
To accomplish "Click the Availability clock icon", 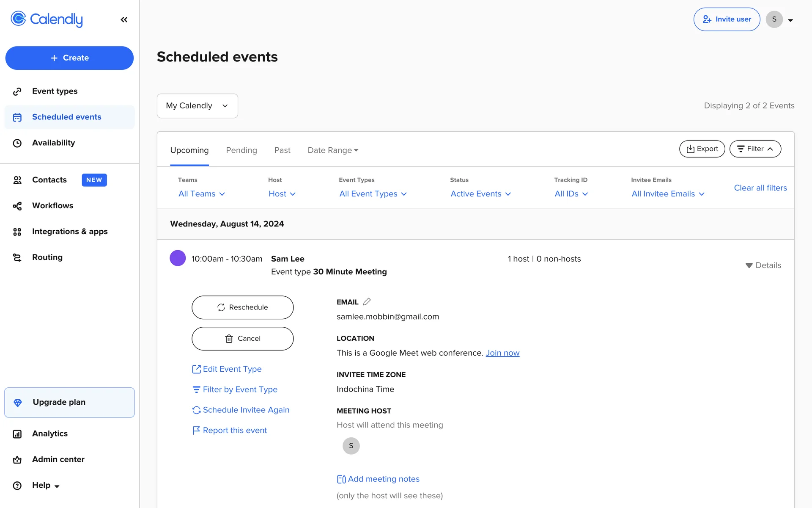I will pyautogui.click(x=17, y=143).
